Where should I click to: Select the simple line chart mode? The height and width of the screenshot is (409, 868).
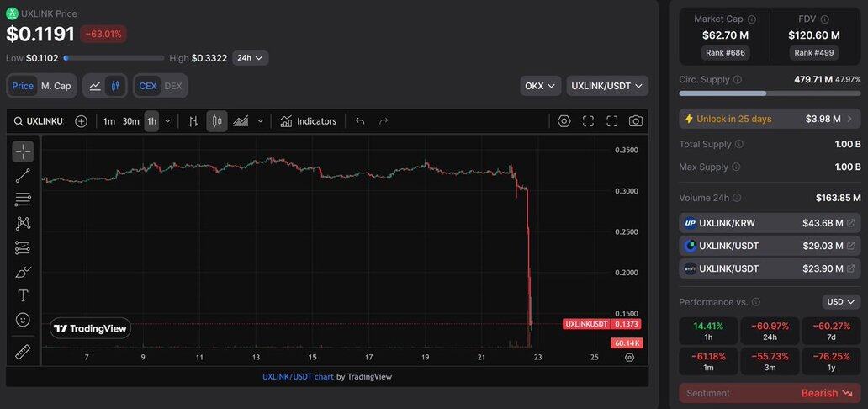click(x=95, y=86)
